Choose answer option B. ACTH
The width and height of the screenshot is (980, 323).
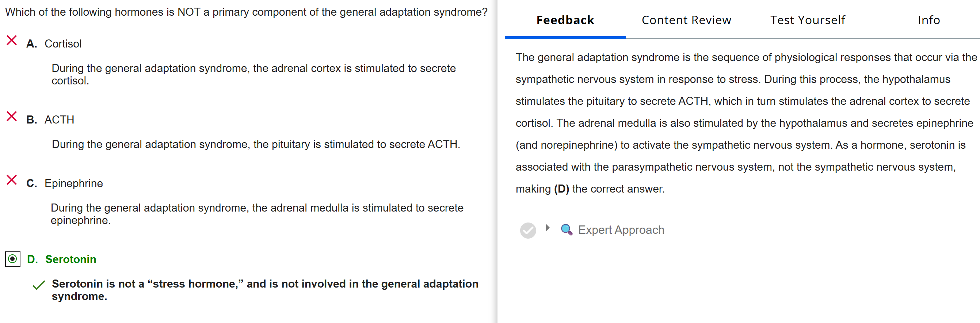click(59, 120)
